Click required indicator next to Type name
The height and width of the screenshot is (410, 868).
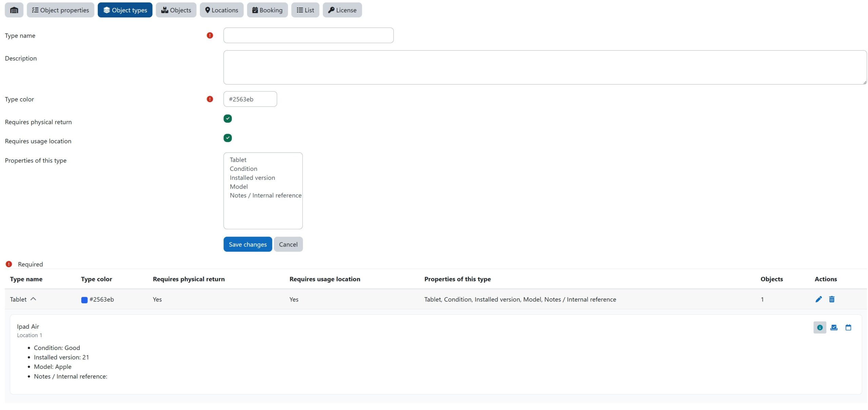point(210,36)
